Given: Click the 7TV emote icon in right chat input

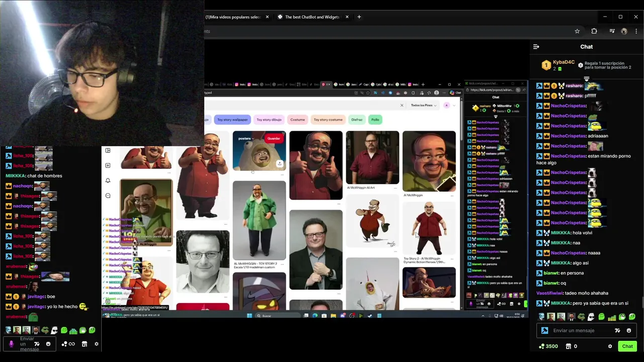Looking at the screenshot, I should point(617,330).
